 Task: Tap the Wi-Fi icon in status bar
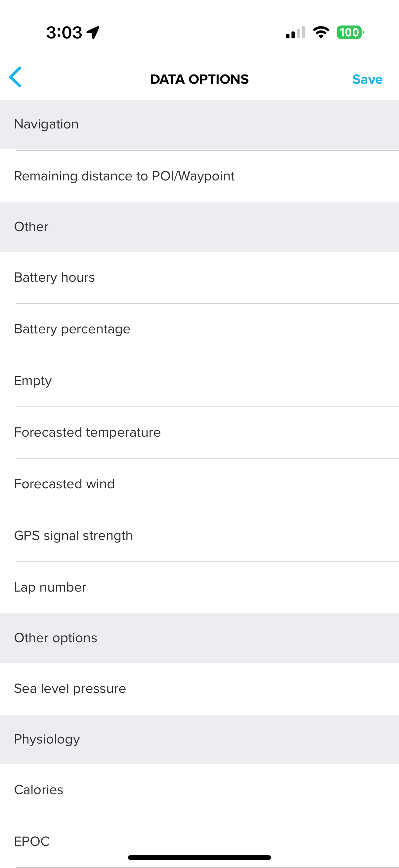[x=321, y=32]
